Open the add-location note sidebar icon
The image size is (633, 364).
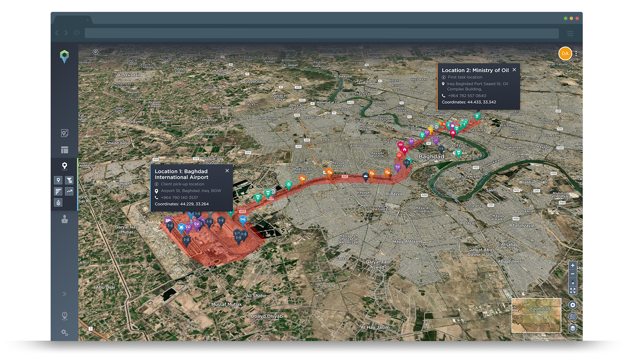[x=64, y=133]
